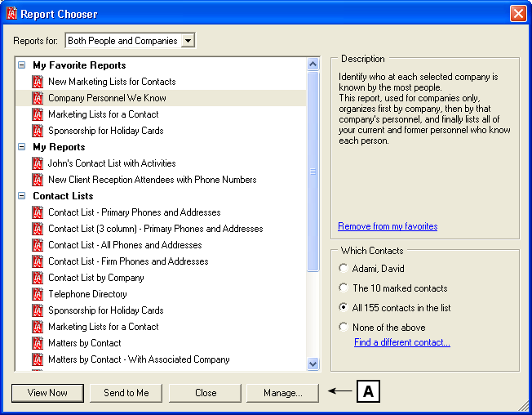Choose the Contact List by Company report
Viewport: 532px width, 415px height.
96,278
